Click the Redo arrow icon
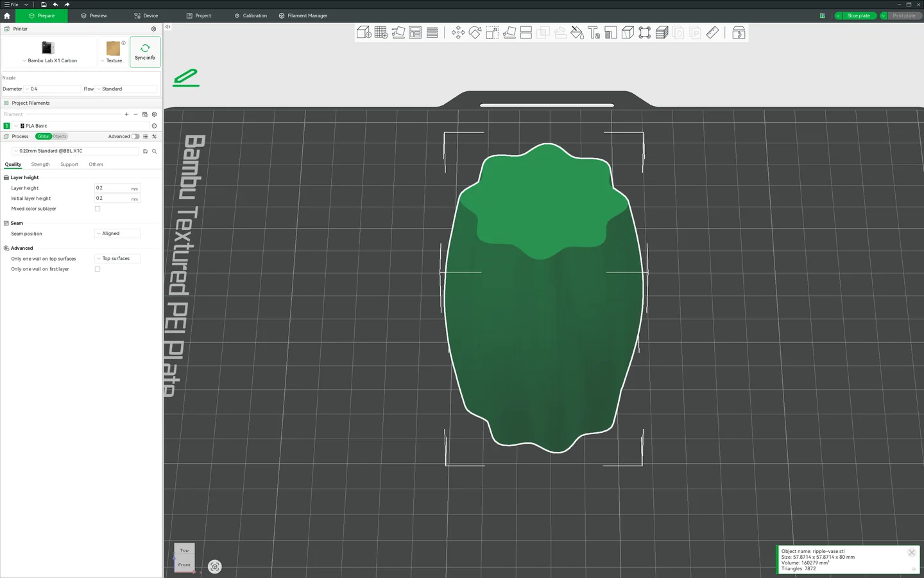Screen dimensions: 924x578 tap(67, 4)
